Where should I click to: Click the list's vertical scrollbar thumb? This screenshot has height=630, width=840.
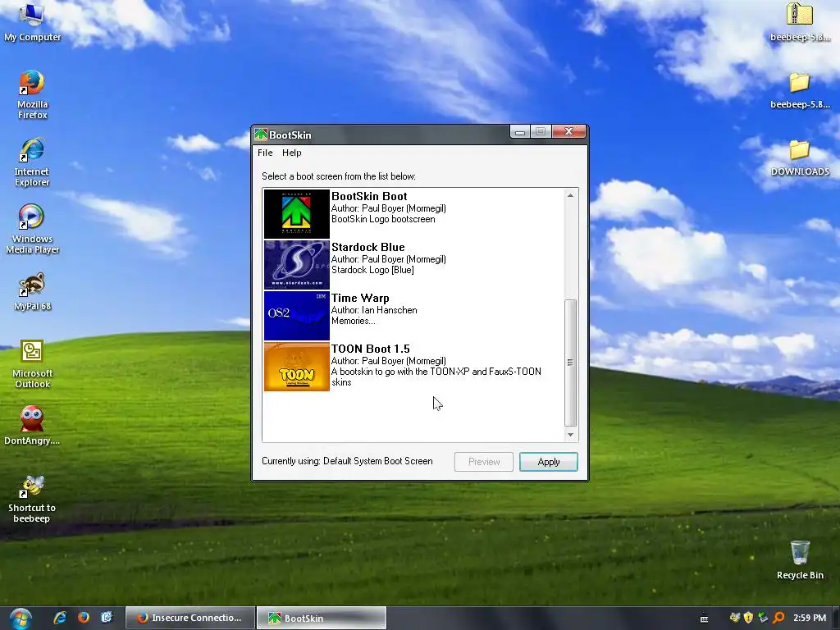[571, 363]
